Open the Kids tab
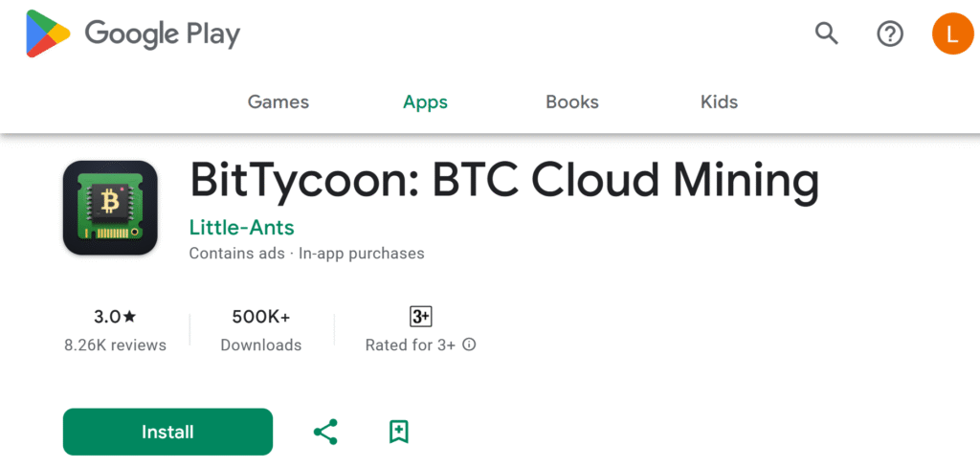The width and height of the screenshot is (980, 467). (x=719, y=102)
